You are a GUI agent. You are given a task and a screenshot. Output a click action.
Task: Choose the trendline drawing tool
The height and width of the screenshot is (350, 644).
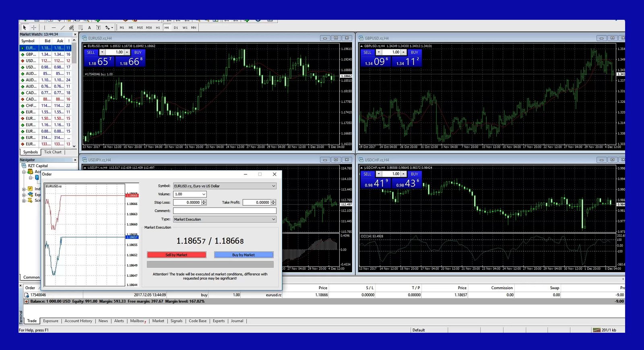pos(62,28)
